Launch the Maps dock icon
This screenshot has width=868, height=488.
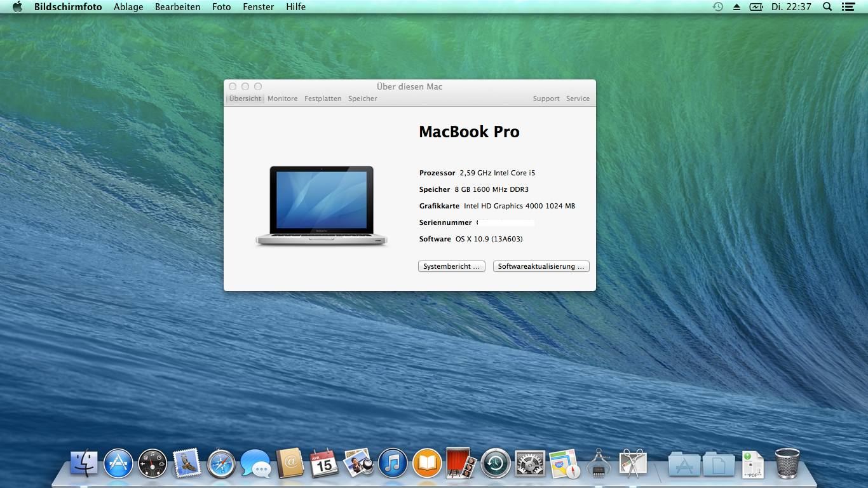tap(564, 463)
